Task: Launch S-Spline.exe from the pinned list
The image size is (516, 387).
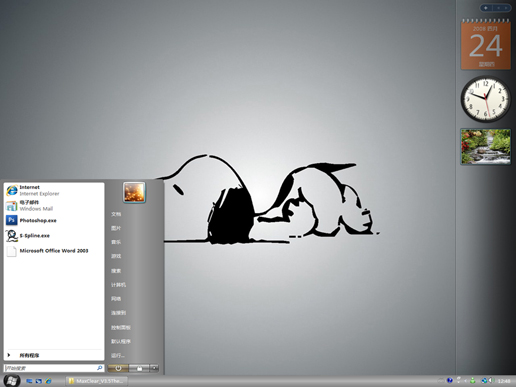Action: pos(54,235)
